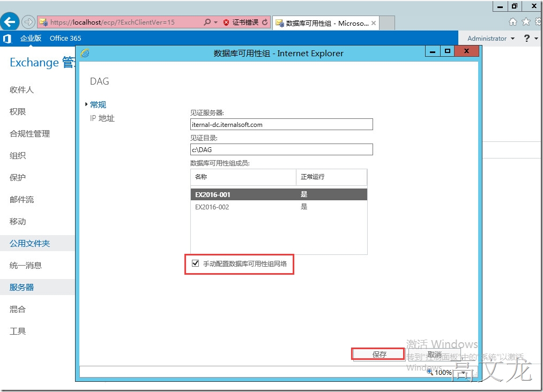The image size is (543, 392).
Task: Open 混合 in Exchange sidebar
Action: [x=18, y=310]
